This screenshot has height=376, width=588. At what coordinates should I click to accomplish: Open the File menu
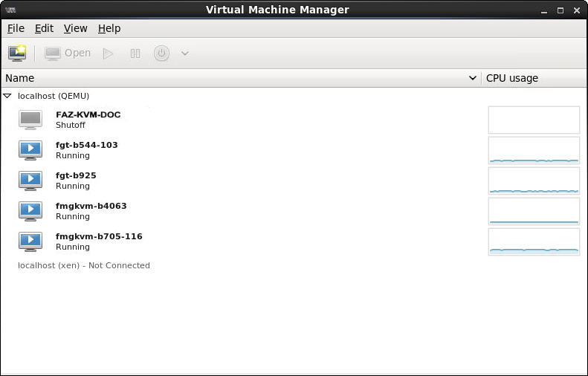point(16,28)
